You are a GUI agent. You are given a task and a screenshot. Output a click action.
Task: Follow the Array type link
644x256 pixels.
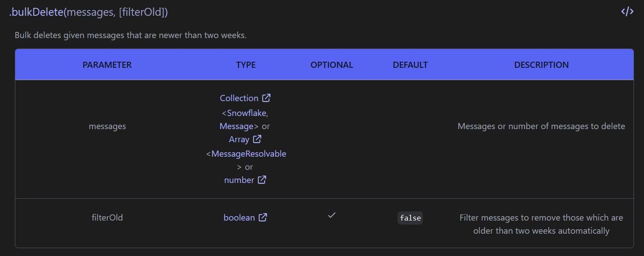[x=239, y=139]
